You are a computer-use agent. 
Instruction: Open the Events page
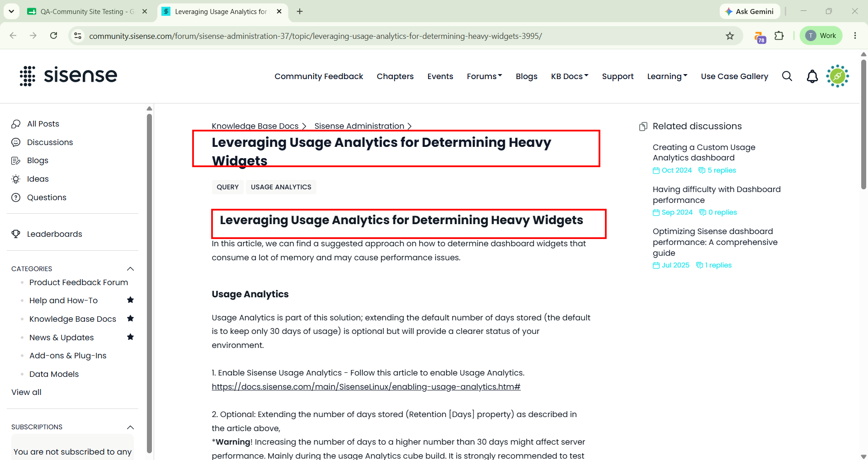(x=440, y=76)
